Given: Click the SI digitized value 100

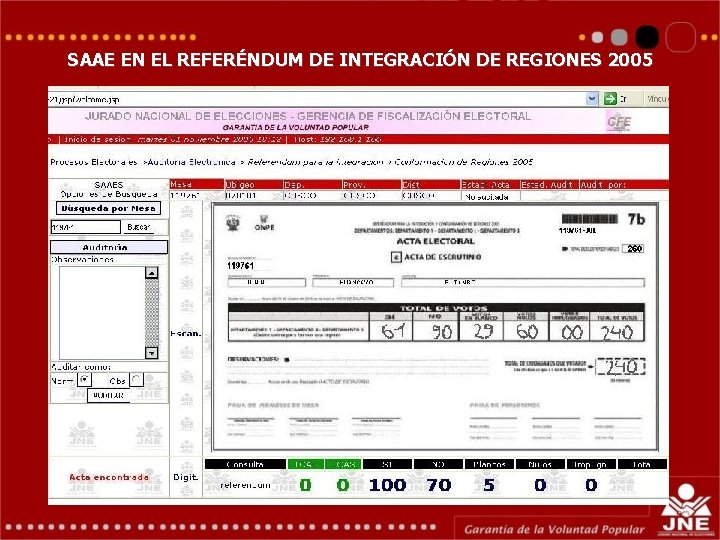Looking at the screenshot, I should tap(388, 485).
